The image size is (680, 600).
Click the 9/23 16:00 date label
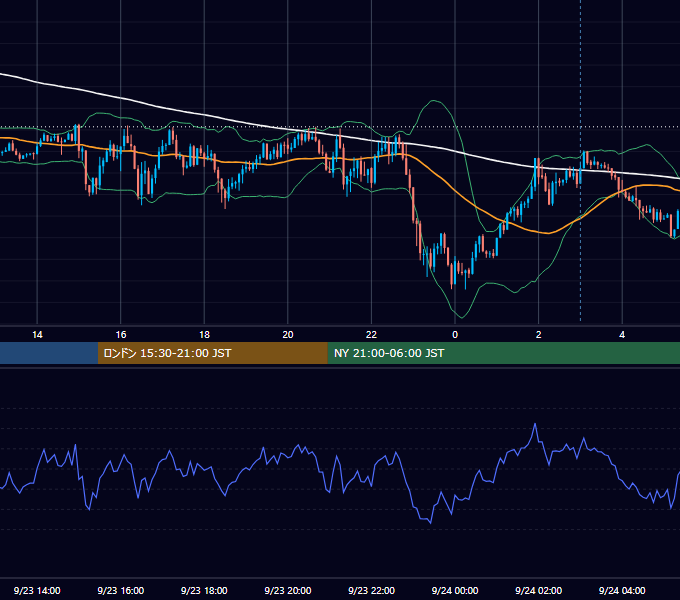121,590
